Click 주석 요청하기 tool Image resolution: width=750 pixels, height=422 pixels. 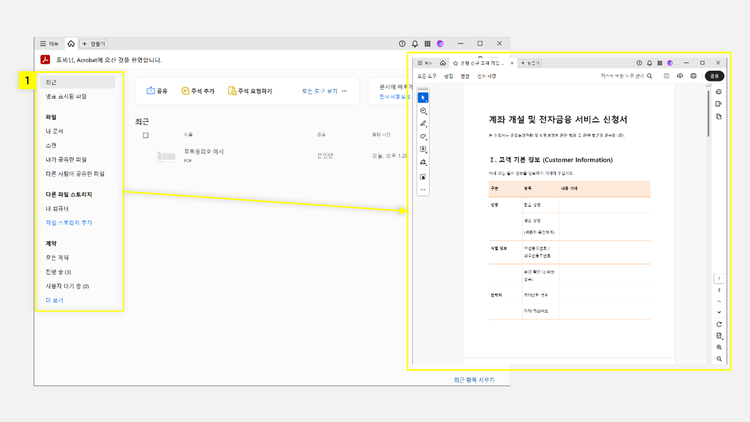click(x=250, y=91)
